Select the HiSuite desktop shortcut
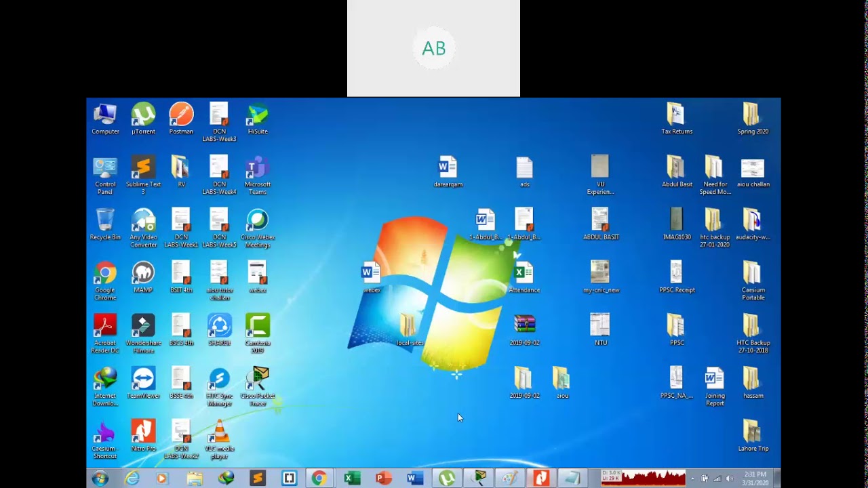This screenshot has width=868, height=488. pos(258,119)
